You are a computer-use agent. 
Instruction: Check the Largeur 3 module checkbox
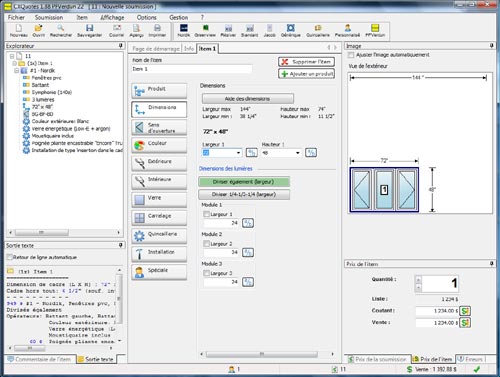point(206,273)
